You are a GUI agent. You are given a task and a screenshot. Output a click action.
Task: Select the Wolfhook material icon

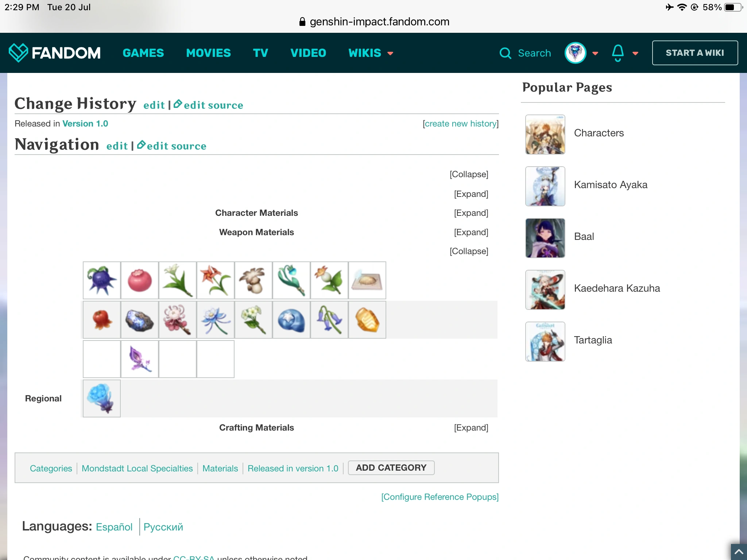tap(101, 280)
